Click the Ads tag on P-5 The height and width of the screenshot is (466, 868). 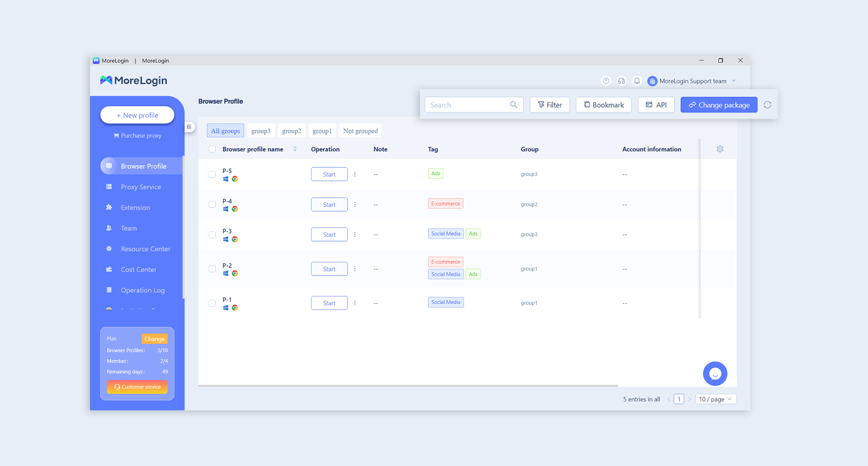[x=436, y=173]
